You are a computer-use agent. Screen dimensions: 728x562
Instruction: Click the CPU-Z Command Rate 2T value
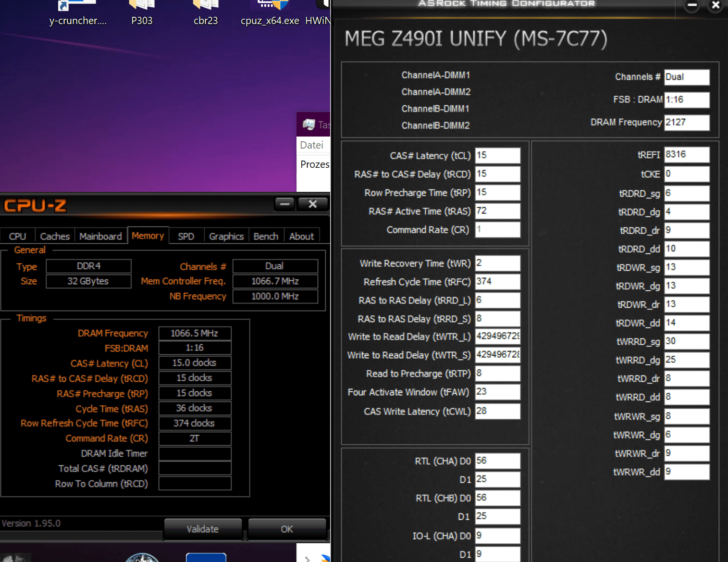click(x=195, y=438)
